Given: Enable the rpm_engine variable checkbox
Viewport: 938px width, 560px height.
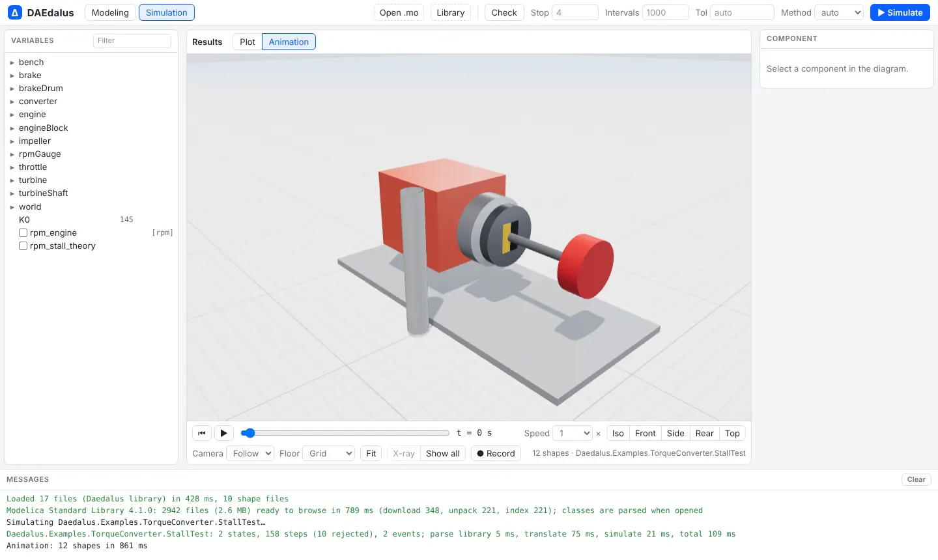Looking at the screenshot, I should coord(23,232).
